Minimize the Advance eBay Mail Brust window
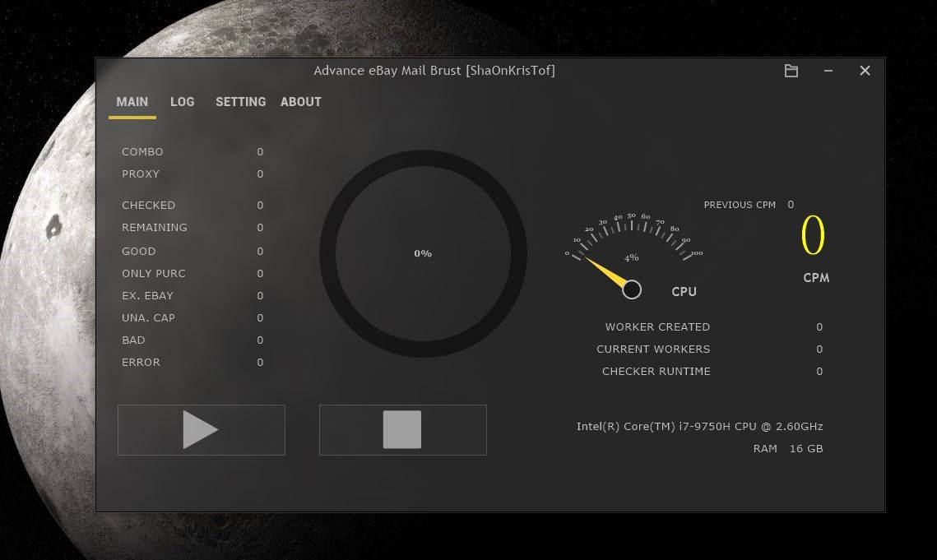The height and width of the screenshot is (560, 937). tap(828, 71)
